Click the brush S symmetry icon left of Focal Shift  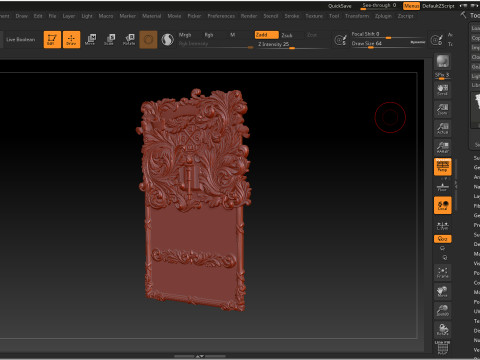(x=340, y=40)
